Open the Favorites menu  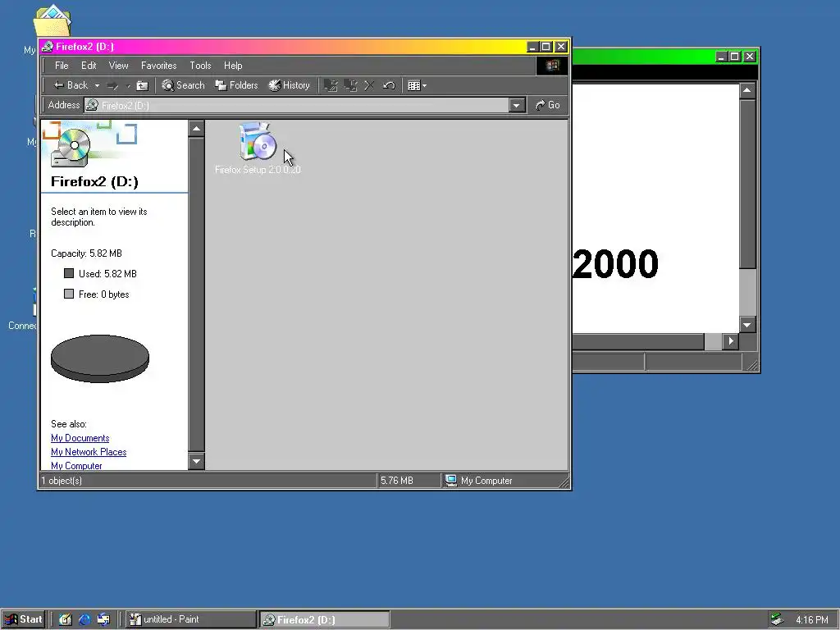[x=158, y=66]
